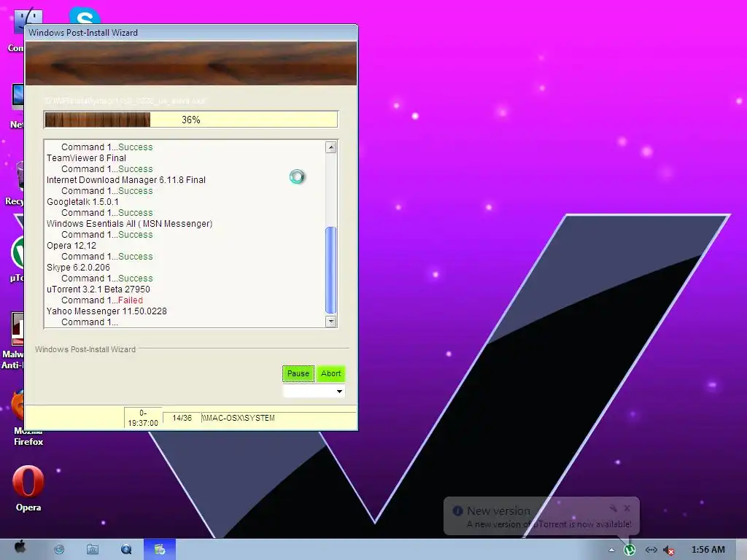Select Yahoo Messenger 11.50.0228 log entry

point(107,311)
